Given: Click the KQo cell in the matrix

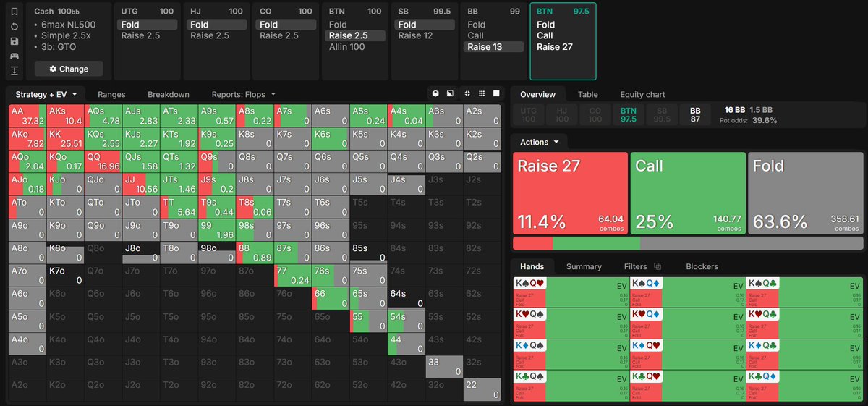Looking at the screenshot, I should pos(65,161).
